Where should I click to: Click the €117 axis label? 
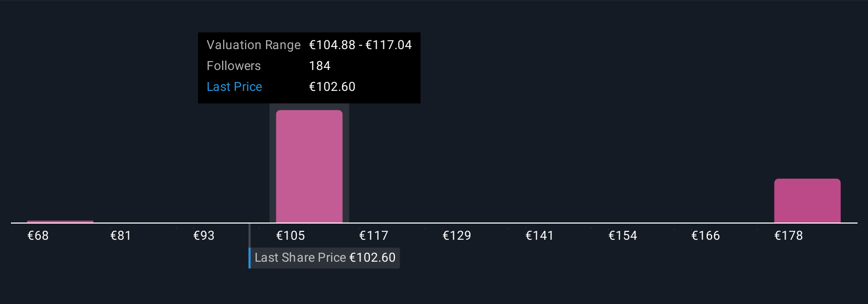373,236
